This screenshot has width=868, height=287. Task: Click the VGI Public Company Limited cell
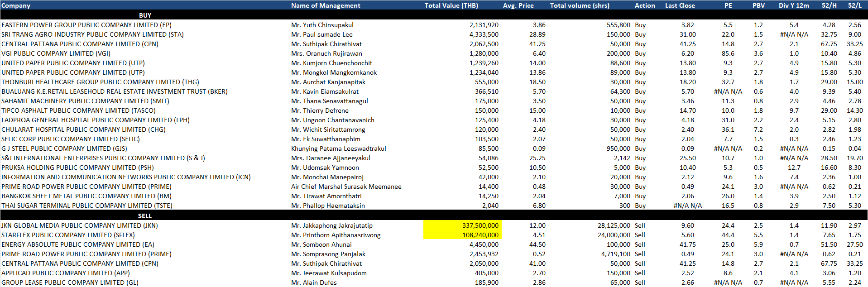[56, 53]
